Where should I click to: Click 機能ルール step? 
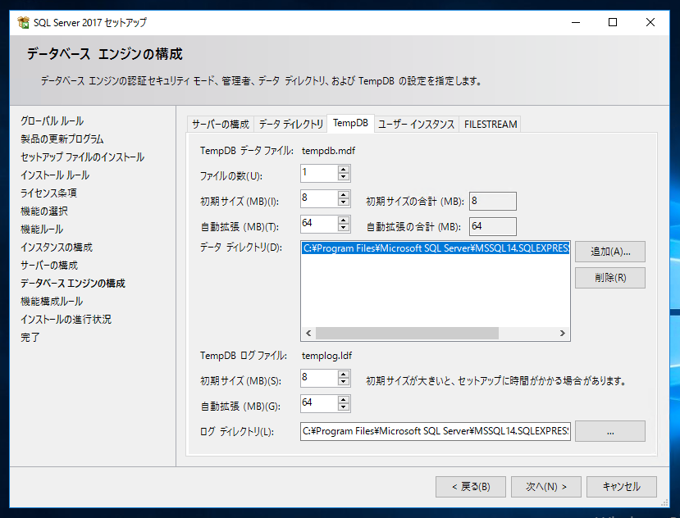coord(42,229)
